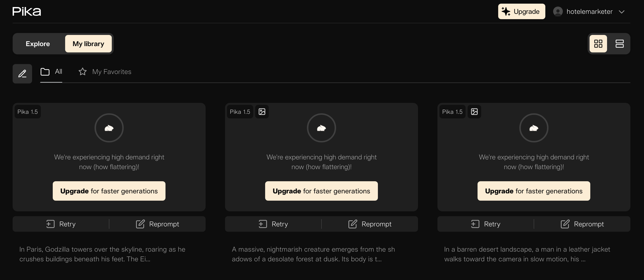Click rabbit loading icon on desert card
Viewport: 644px width, 280px height.
point(533,128)
